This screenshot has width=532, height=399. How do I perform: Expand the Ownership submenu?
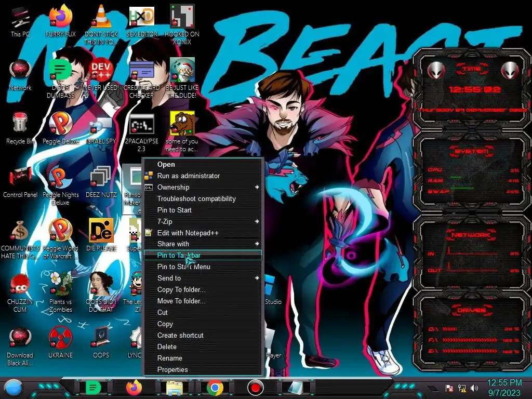pyautogui.click(x=203, y=187)
